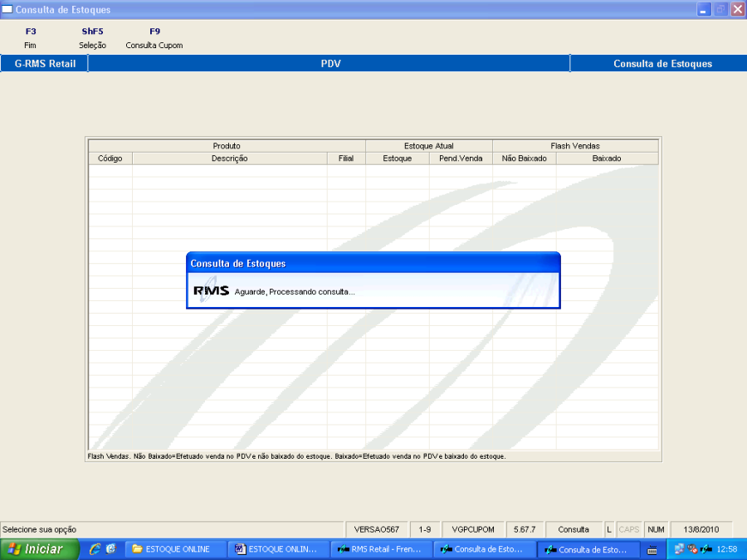Click the NUM indicator in status bar

click(x=656, y=529)
